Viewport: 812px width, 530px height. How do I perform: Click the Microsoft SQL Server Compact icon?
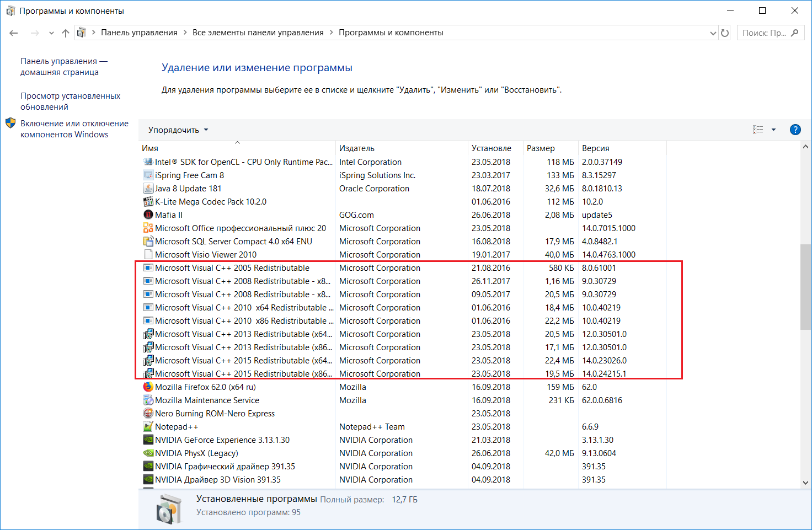(x=148, y=242)
